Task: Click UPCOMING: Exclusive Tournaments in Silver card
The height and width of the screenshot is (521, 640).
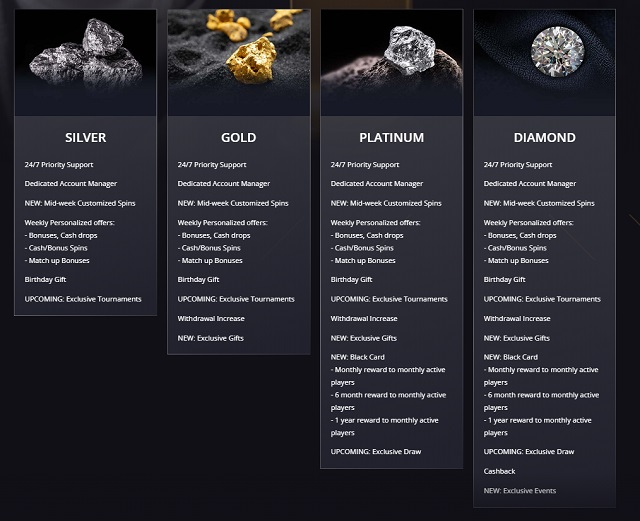Action: tap(83, 299)
